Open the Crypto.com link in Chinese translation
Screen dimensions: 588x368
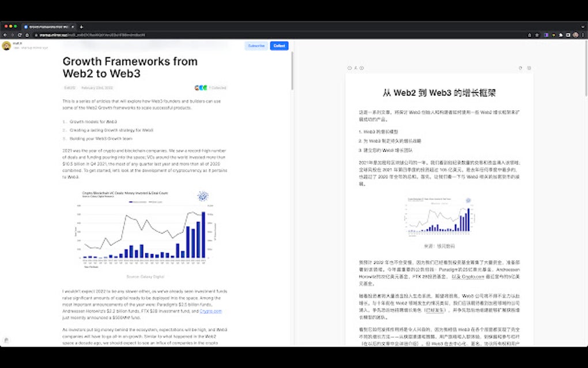pyautogui.click(x=468, y=276)
